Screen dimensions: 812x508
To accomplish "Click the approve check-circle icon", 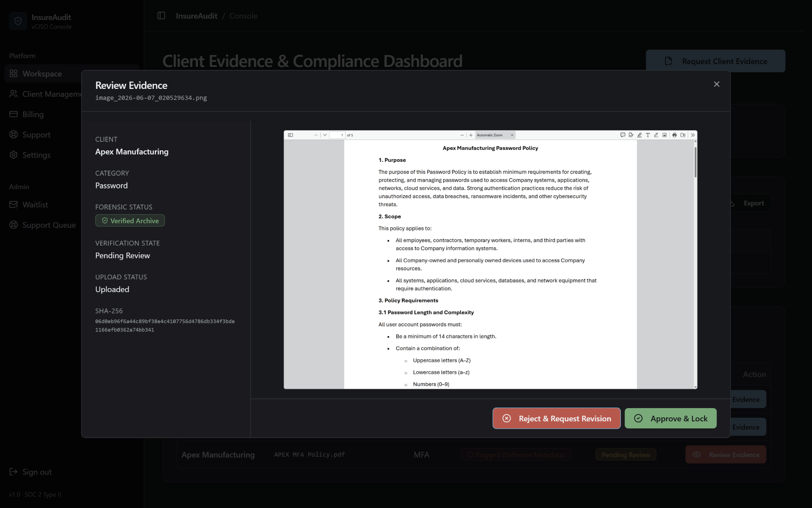I will (638, 418).
